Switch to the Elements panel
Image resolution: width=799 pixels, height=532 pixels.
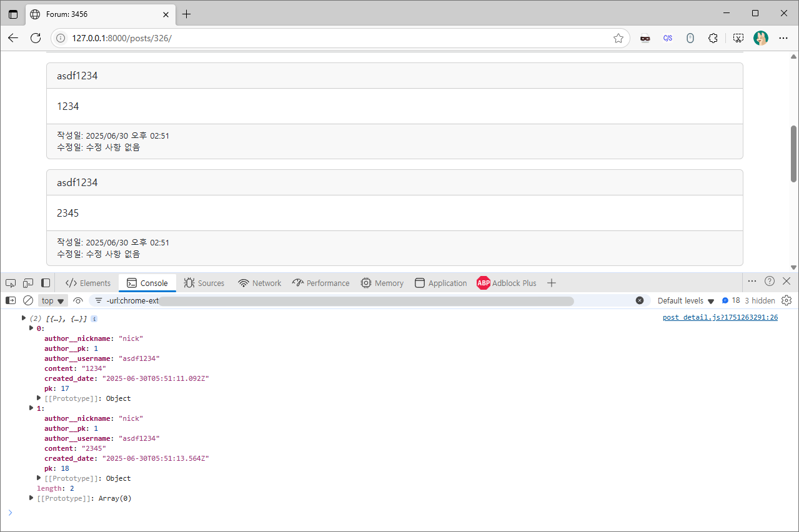[88, 283]
